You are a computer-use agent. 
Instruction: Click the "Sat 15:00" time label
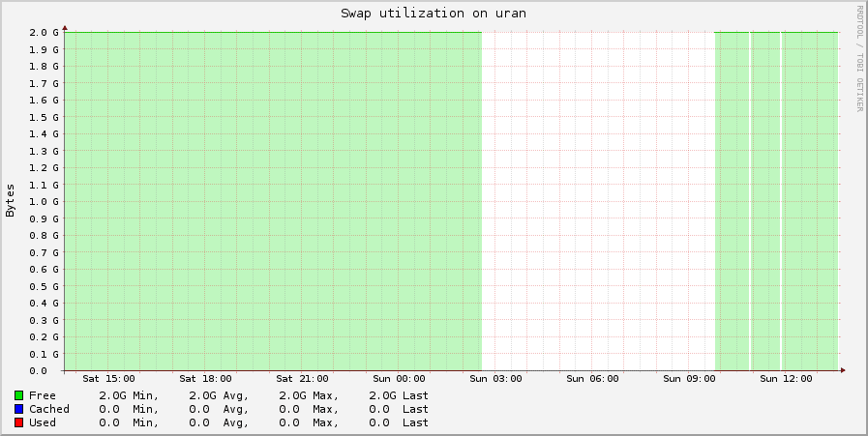pos(108,379)
